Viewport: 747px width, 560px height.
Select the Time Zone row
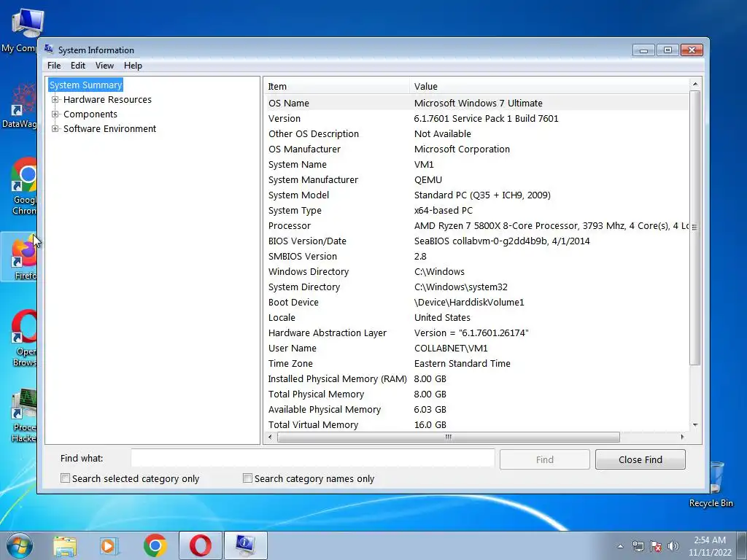click(x=476, y=363)
